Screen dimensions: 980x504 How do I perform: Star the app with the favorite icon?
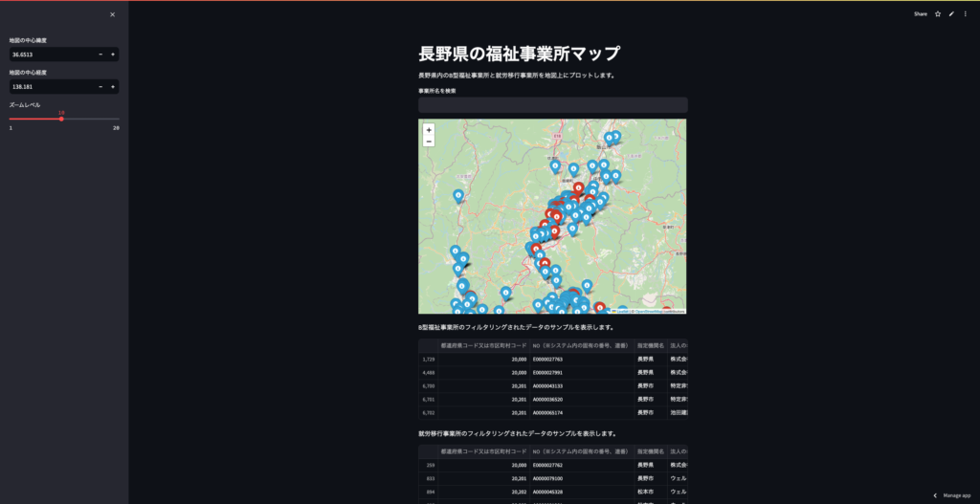click(x=938, y=14)
